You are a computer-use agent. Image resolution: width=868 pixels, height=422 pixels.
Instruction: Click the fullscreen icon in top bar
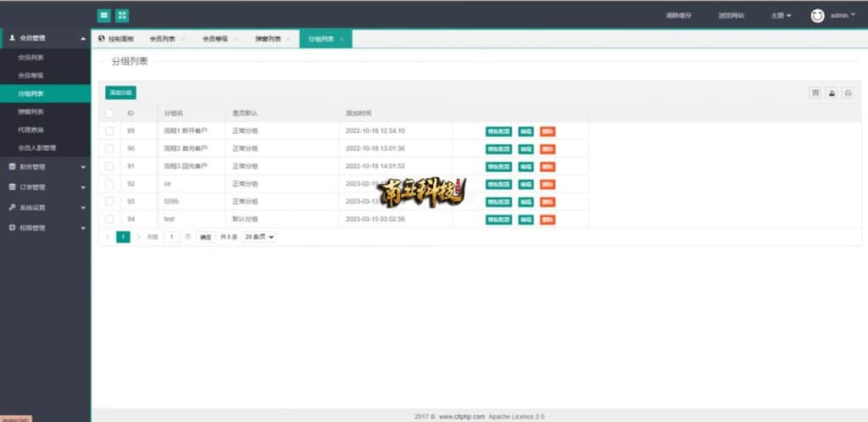click(x=122, y=15)
